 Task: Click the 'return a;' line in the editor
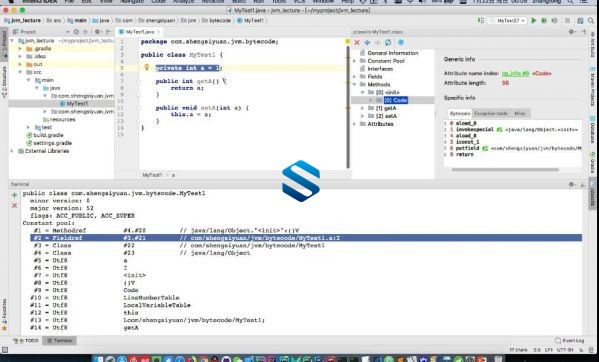point(187,88)
